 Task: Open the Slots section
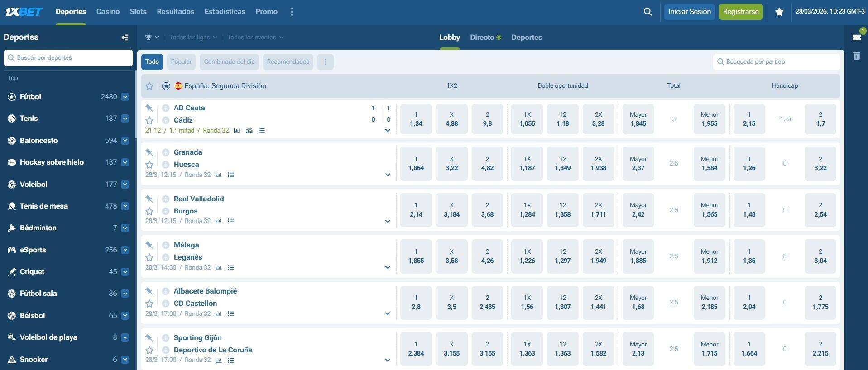pos(138,12)
